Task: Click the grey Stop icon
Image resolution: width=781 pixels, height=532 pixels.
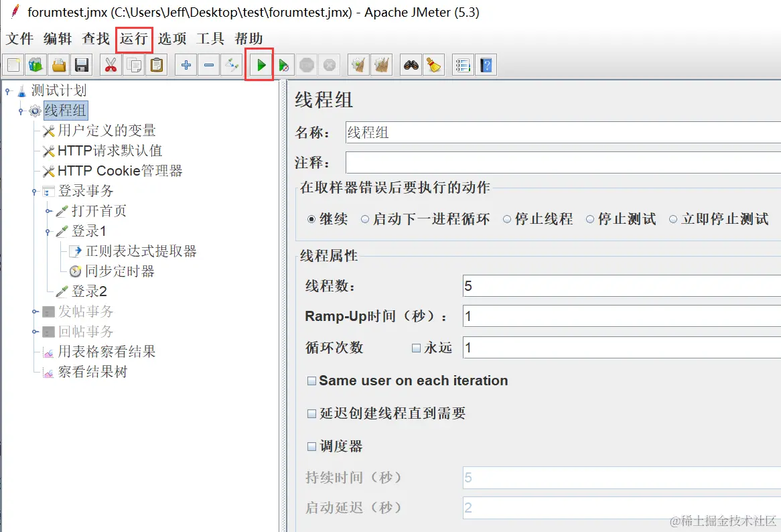Action: [x=307, y=65]
